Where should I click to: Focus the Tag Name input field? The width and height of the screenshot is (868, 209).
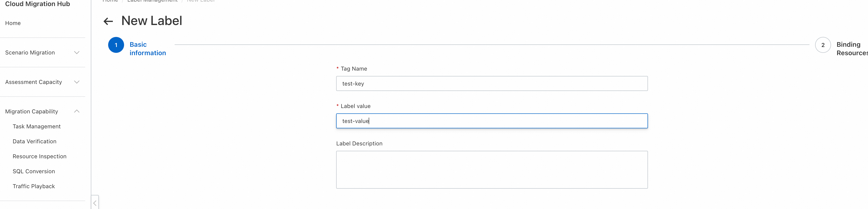point(492,83)
